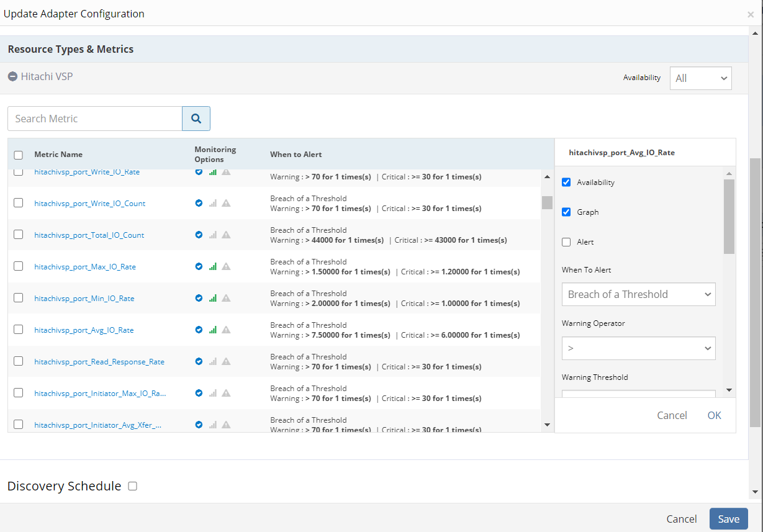Open the hitachivsp_port_Max_IO_Rate metric link
This screenshot has height=532, width=763.
[85, 267]
